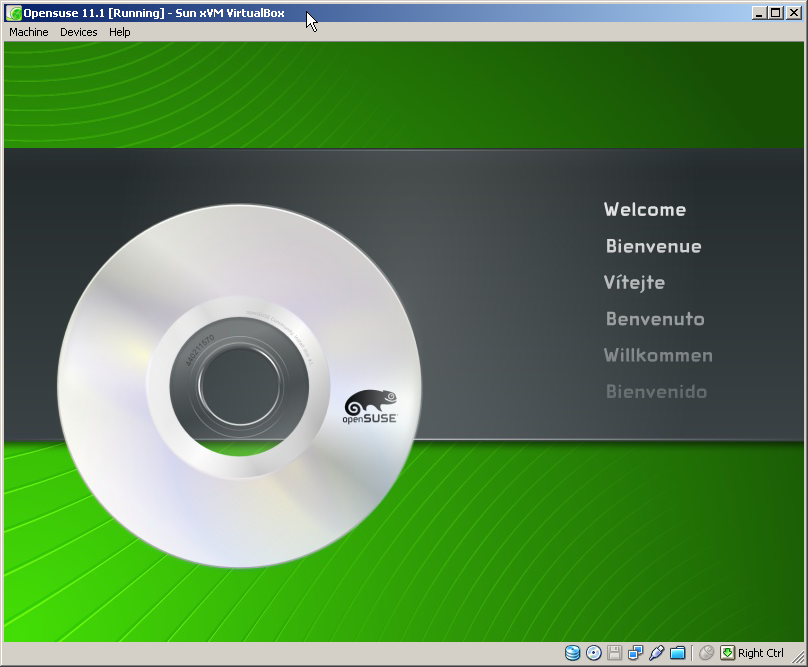Open the Help menu
The image size is (808, 667).
[x=120, y=32]
